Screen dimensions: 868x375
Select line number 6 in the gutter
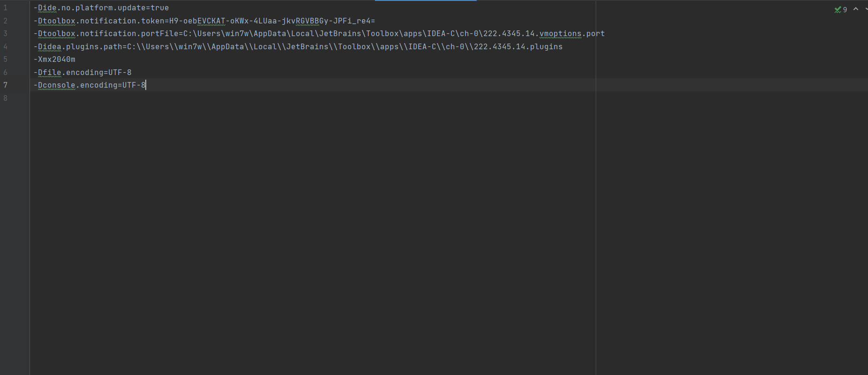pyautogui.click(x=6, y=72)
